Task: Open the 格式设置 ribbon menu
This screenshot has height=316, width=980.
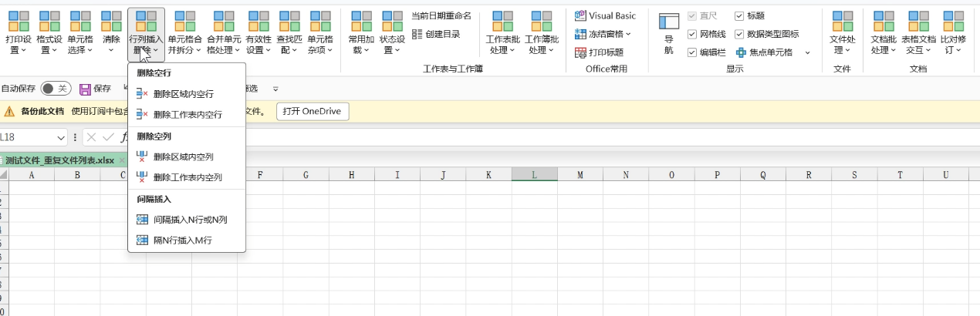Action: coord(49,32)
